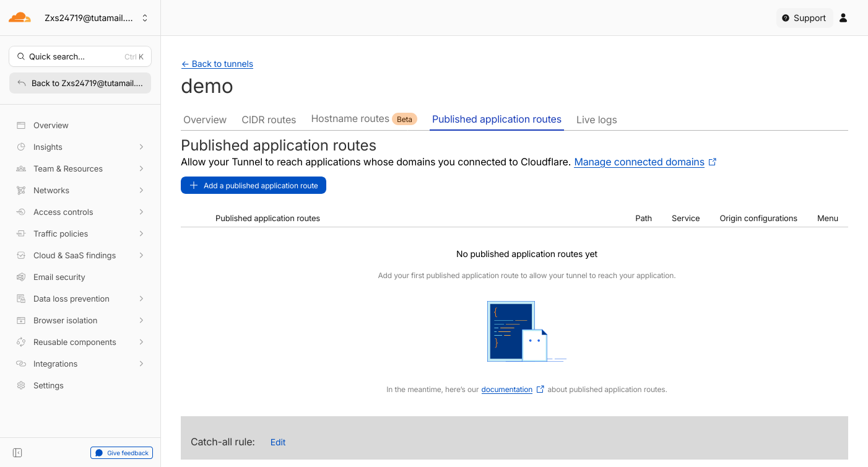This screenshot has width=868, height=467.
Task: Click the Browser isolation icon
Action: (21, 320)
